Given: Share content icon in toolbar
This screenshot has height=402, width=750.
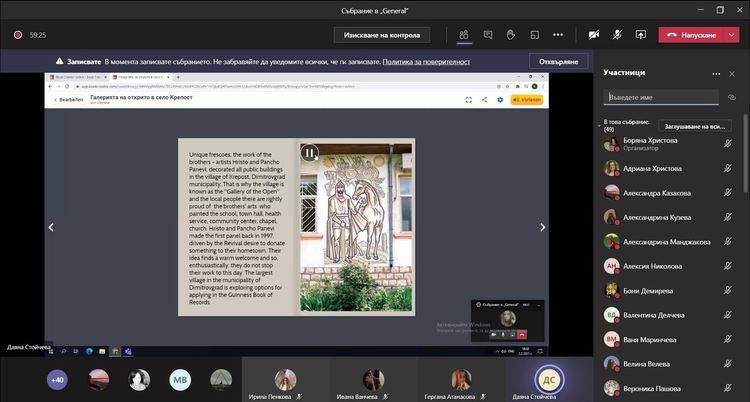Looking at the screenshot, I should (640, 35).
